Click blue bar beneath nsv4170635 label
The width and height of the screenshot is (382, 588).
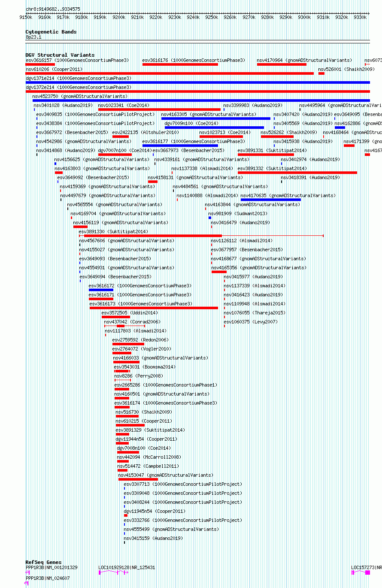(x=271, y=200)
